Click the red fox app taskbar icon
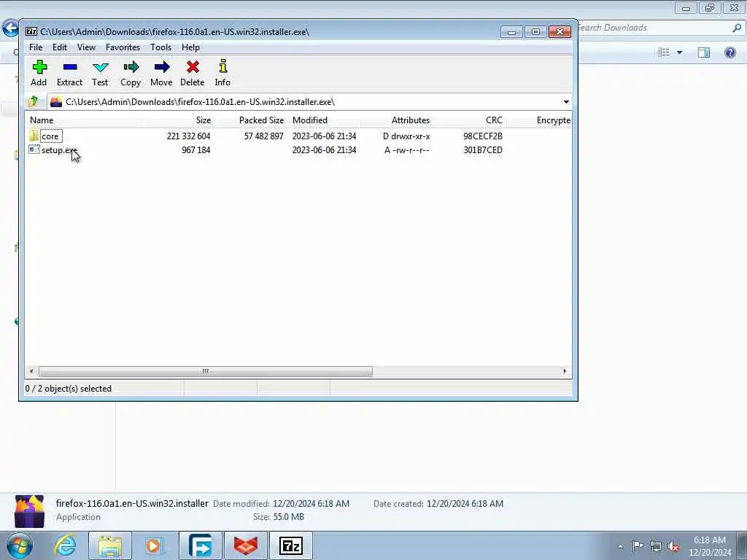The height and width of the screenshot is (560, 747). (x=246, y=545)
